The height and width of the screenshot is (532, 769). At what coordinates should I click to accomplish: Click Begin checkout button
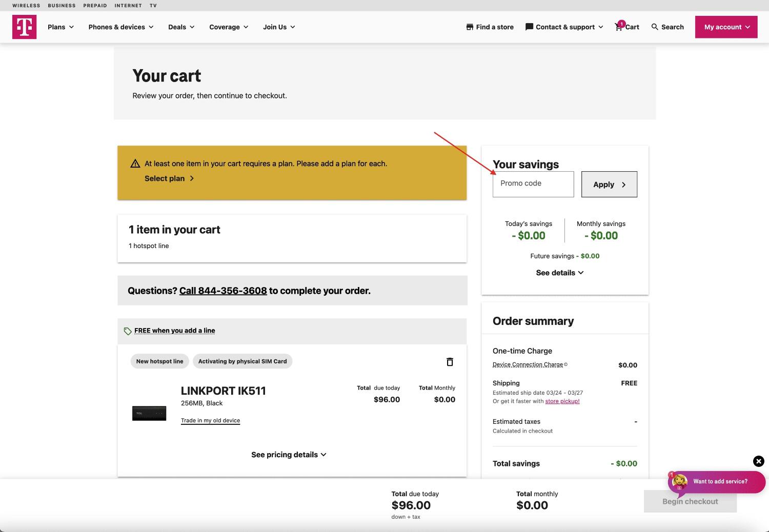690,501
